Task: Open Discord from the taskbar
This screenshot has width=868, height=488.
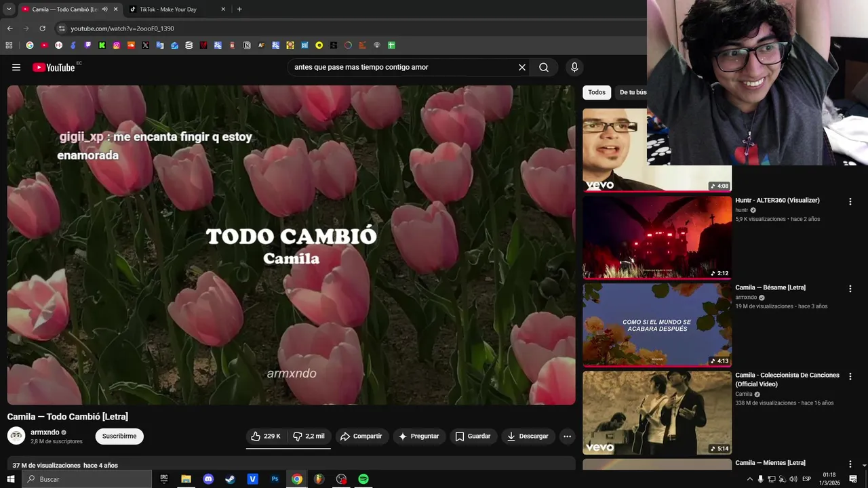Action: pos(208,479)
